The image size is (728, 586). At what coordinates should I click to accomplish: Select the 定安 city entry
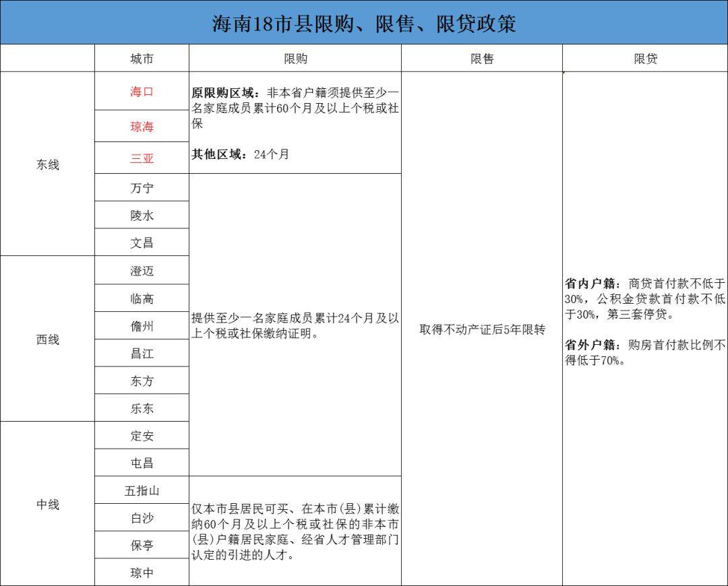(142, 435)
